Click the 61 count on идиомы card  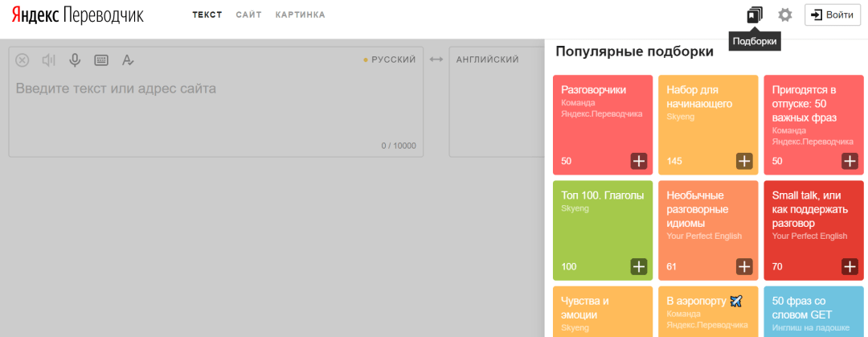tap(671, 266)
